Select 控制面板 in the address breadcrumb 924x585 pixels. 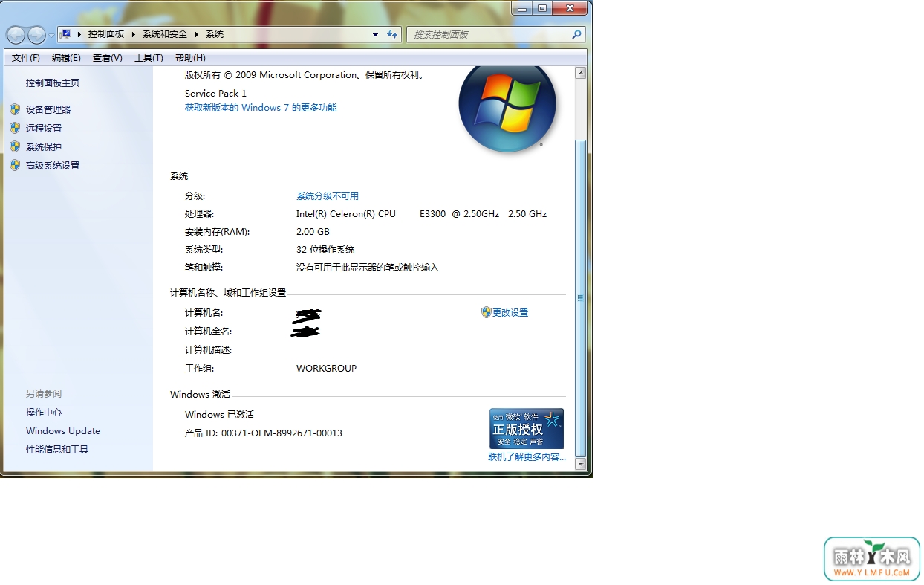[105, 34]
